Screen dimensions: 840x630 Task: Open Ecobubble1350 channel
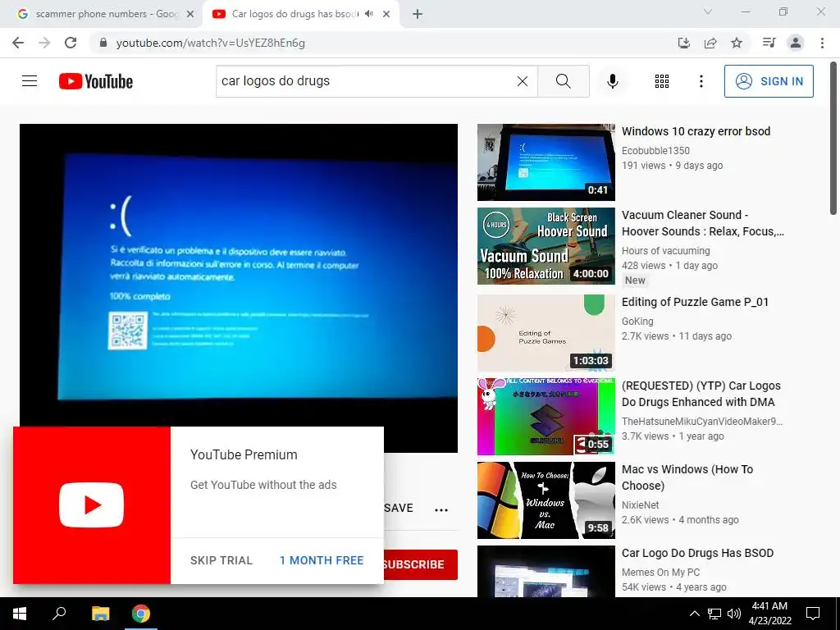click(655, 151)
